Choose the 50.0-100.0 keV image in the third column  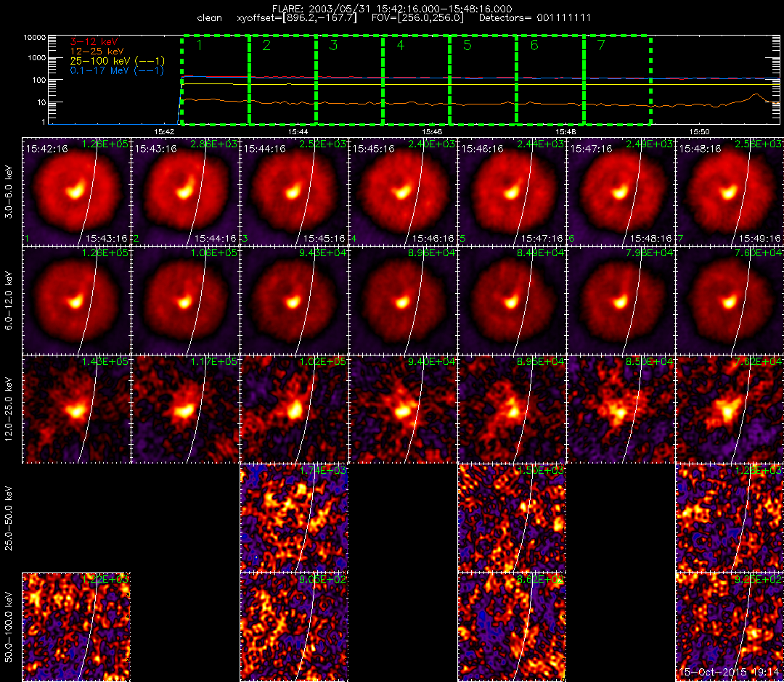[x=294, y=627]
